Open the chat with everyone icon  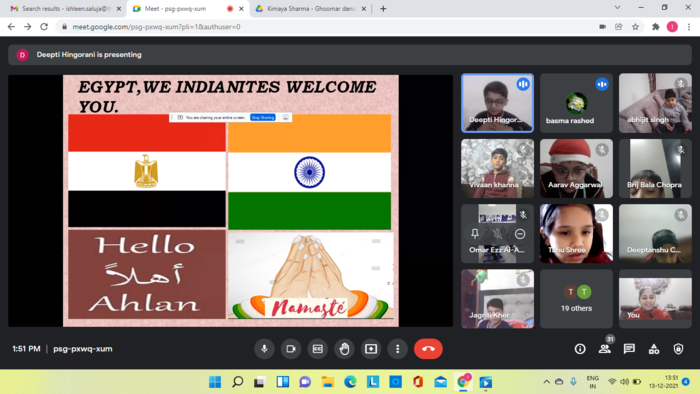click(x=629, y=349)
